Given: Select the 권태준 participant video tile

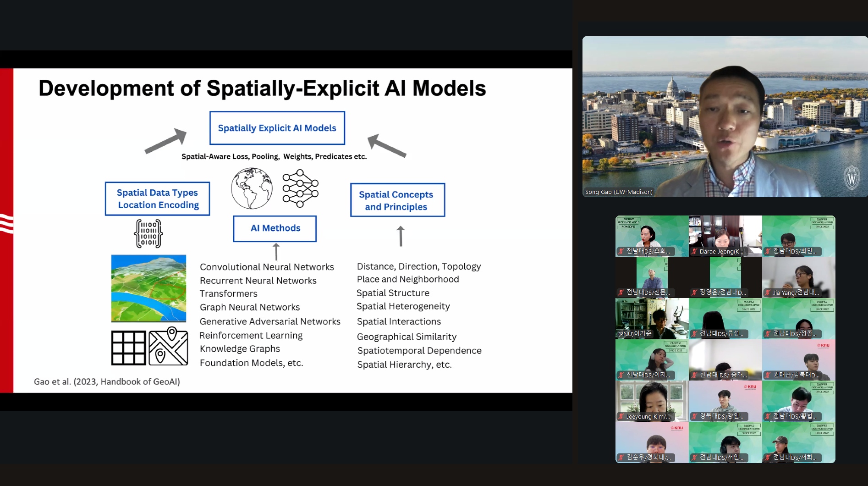Looking at the screenshot, I should [x=798, y=359].
